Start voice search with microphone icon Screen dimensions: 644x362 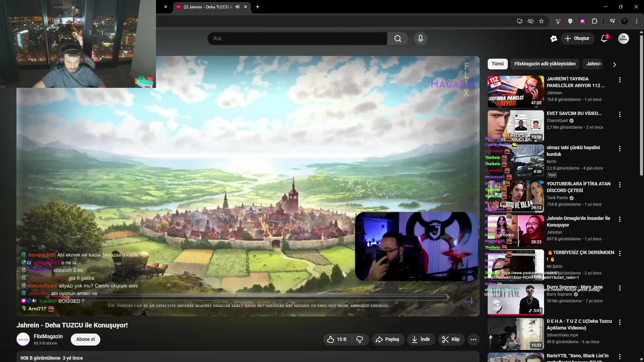click(x=421, y=39)
